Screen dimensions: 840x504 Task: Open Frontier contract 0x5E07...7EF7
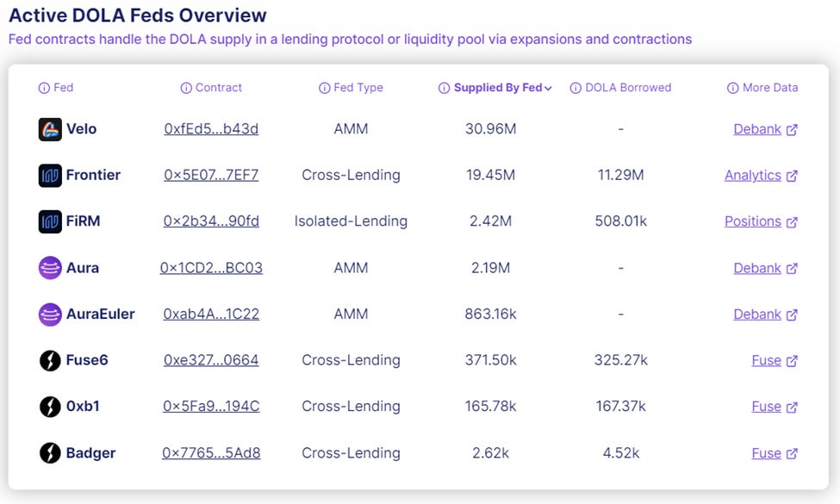pos(211,175)
